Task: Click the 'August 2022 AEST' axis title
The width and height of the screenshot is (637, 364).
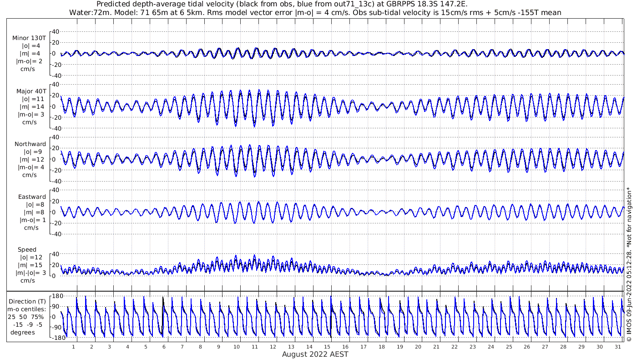Action: point(315,354)
